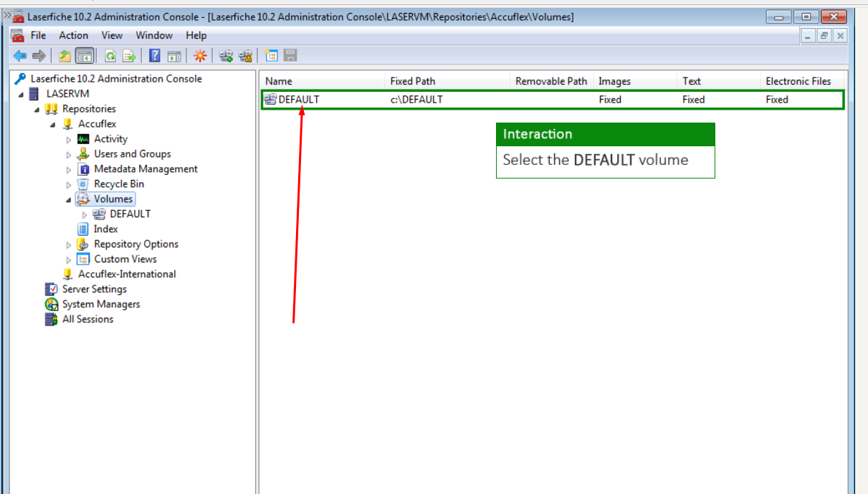Click the grayed Save floppy disk icon

point(290,56)
